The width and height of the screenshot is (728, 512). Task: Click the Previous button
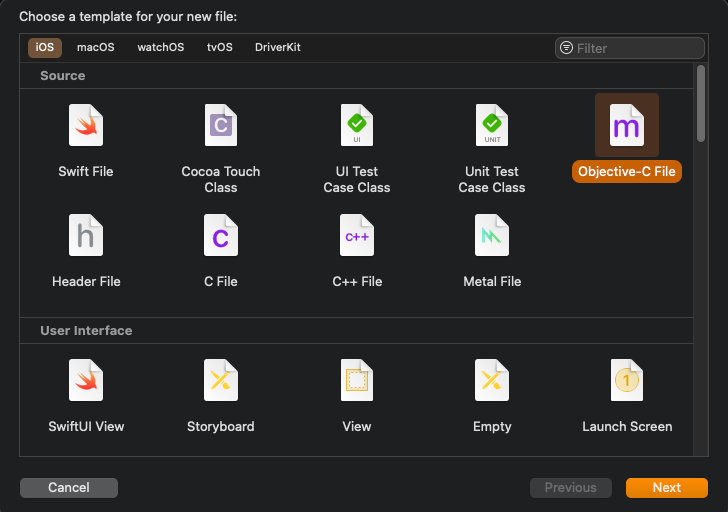click(x=571, y=487)
